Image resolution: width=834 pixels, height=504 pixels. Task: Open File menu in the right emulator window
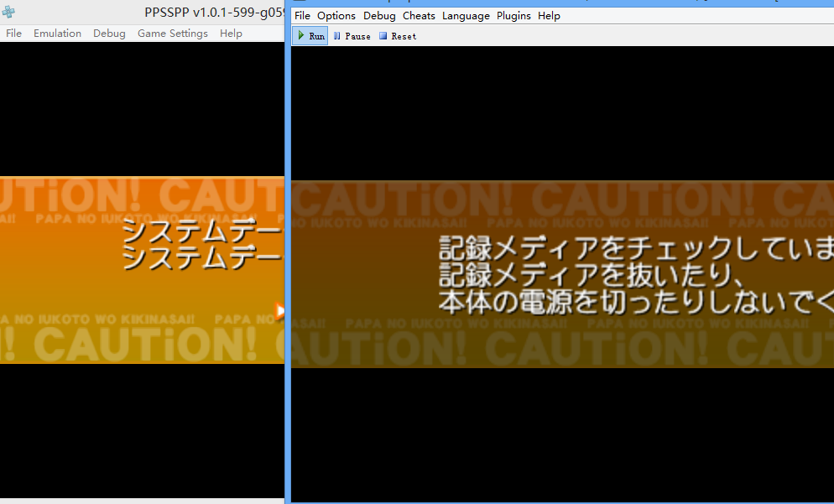(x=302, y=16)
